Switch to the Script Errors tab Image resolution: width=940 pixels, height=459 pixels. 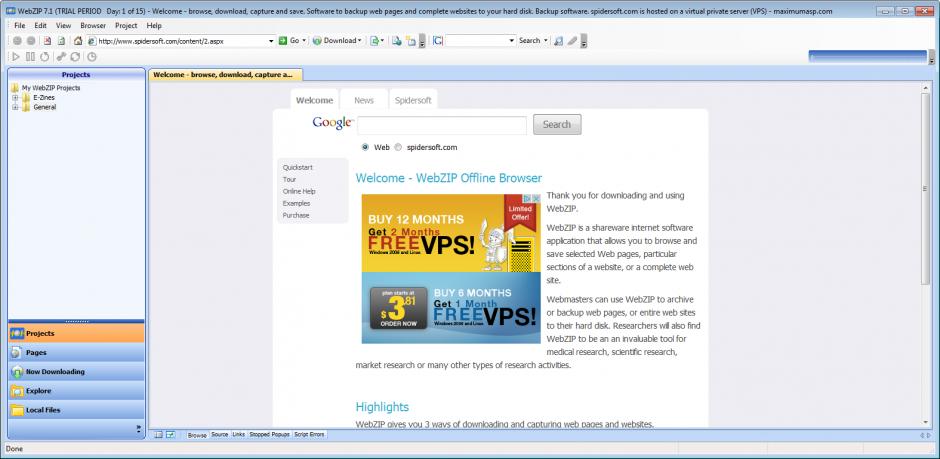[309, 434]
